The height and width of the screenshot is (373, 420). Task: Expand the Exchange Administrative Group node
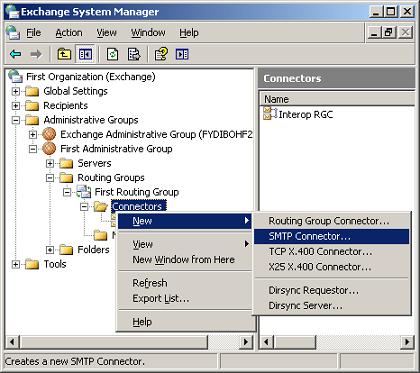(33, 134)
